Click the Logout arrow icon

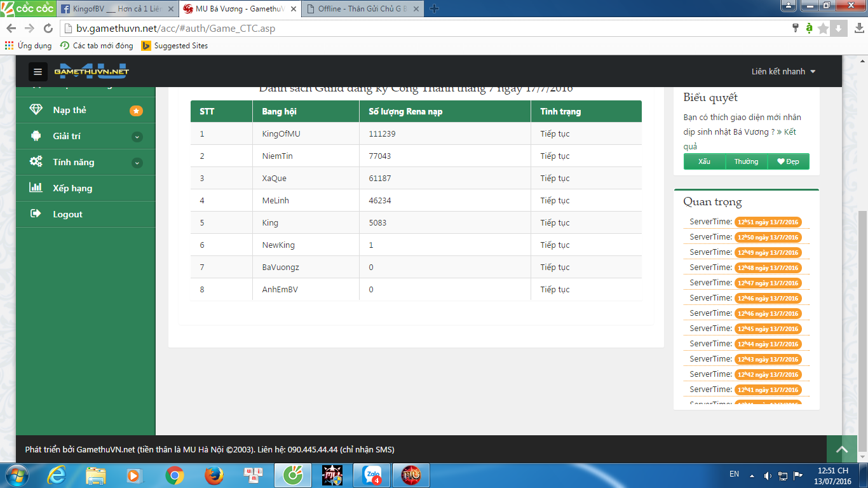tap(36, 214)
